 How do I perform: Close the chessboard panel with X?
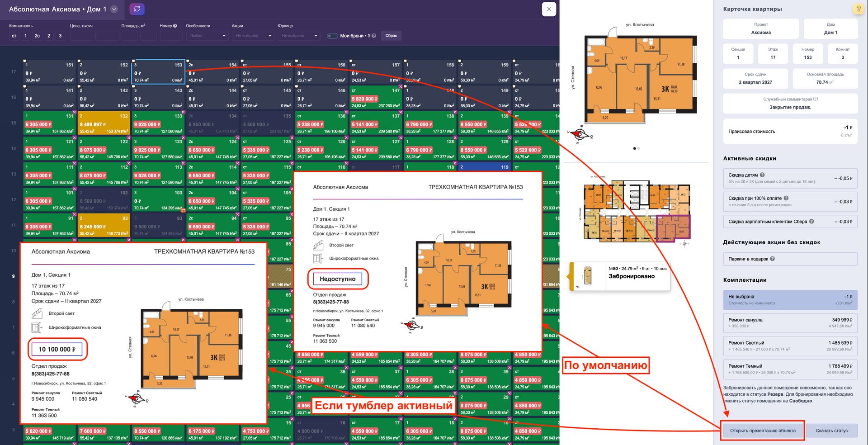coord(548,9)
